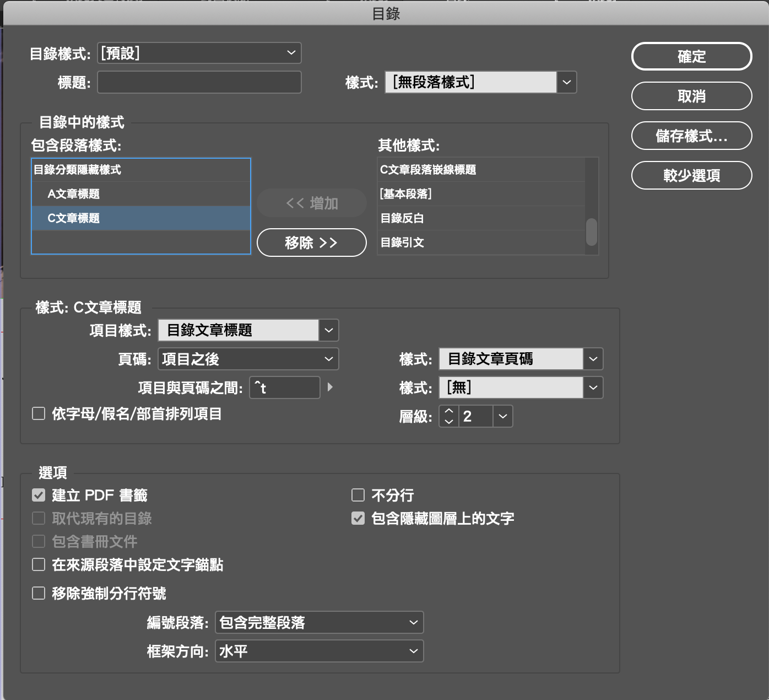Click the 其他樣式 list scrollbar
This screenshot has width=769, height=700.
(592, 232)
